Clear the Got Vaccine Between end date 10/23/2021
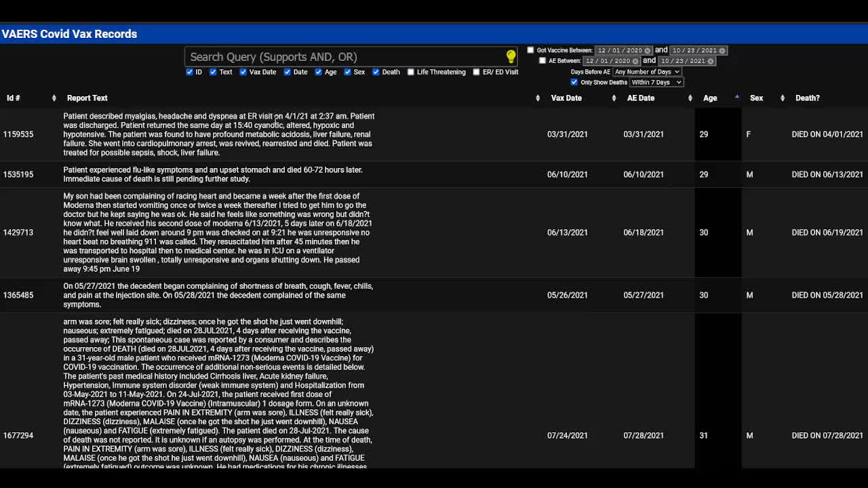868x488 pixels. (722, 51)
